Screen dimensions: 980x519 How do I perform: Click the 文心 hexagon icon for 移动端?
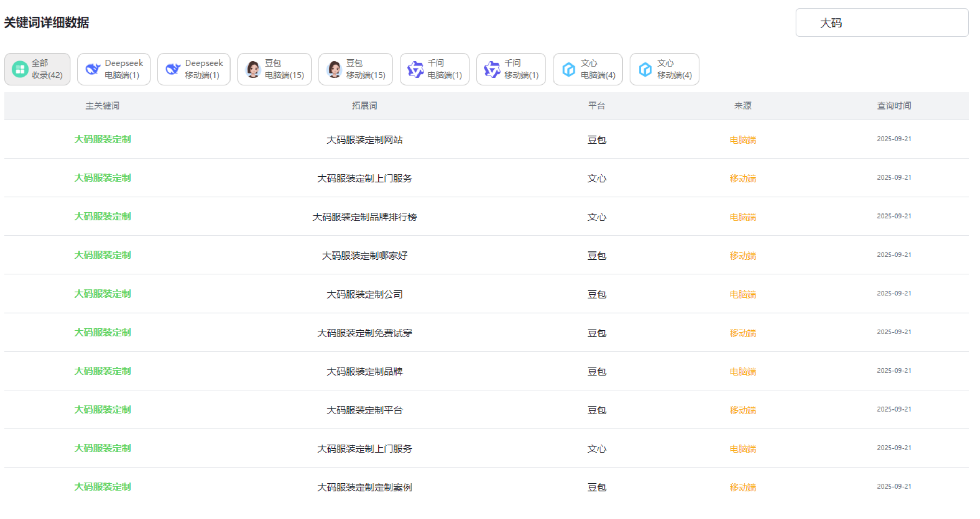click(x=645, y=69)
